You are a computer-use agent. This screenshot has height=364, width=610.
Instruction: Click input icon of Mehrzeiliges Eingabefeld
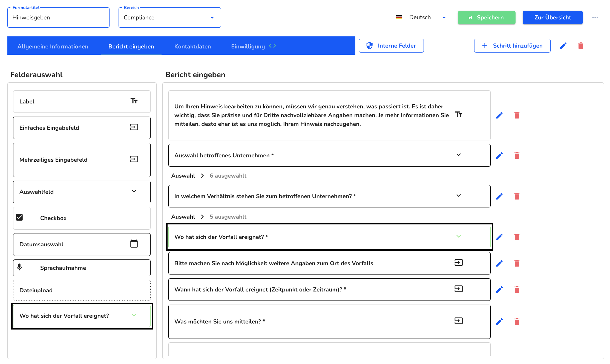(134, 159)
